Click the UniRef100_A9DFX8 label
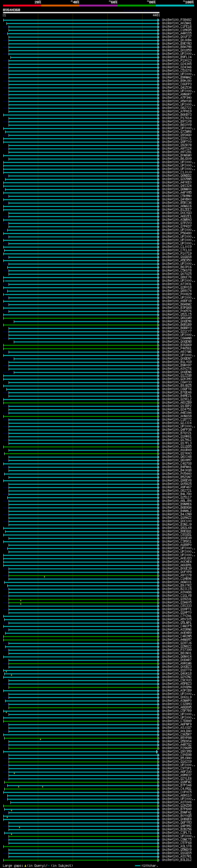197x868 pixels. 177,301
